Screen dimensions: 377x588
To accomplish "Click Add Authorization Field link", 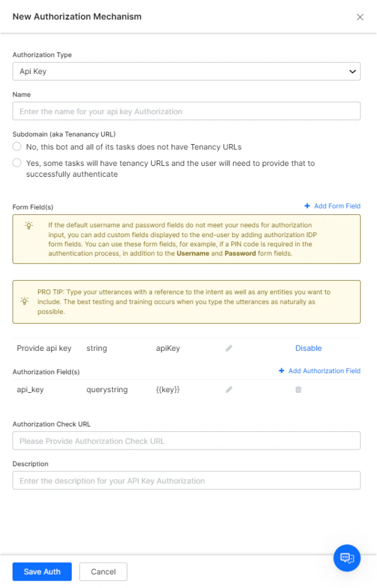I will pyautogui.click(x=324, y=371).
